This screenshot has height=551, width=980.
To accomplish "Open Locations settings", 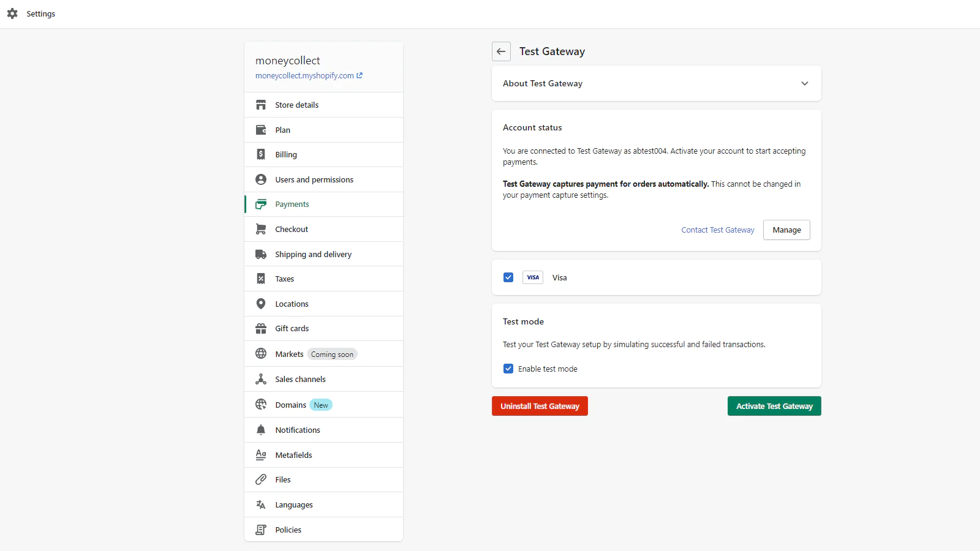I will tap(323, 304).
